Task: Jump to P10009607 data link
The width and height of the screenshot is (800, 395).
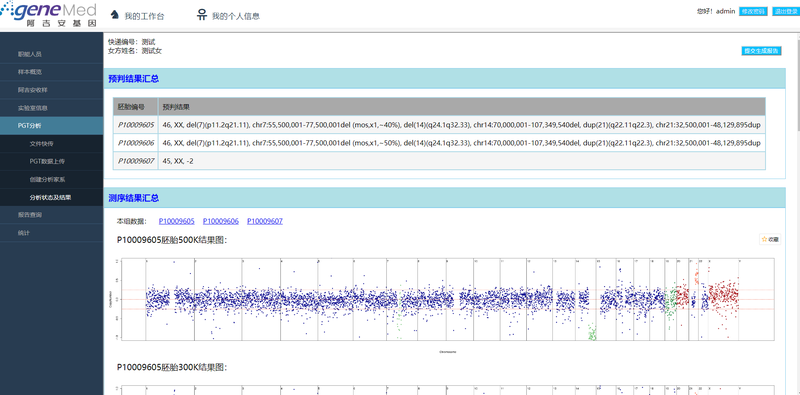Action: 265,221
